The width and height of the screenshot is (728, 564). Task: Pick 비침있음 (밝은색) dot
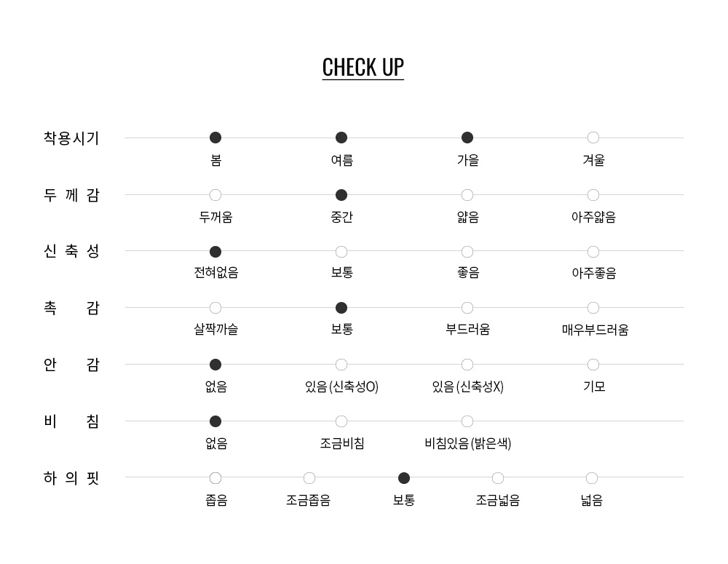pyautogui.click(x=467, y=421)
